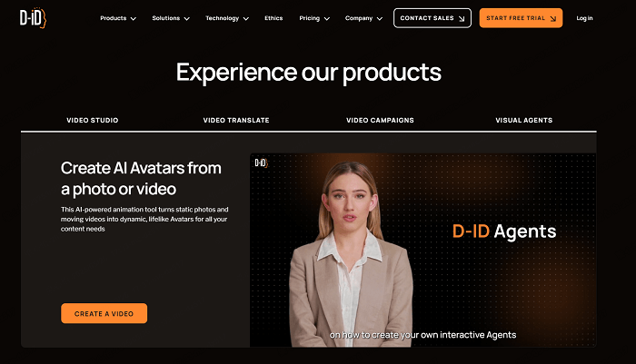
Task: Click the Contact Sales button
Action: (x=432, y=18)
